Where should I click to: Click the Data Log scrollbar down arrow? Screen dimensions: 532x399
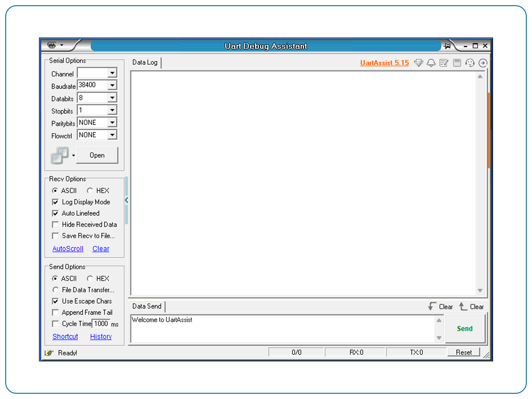[480, 290]
